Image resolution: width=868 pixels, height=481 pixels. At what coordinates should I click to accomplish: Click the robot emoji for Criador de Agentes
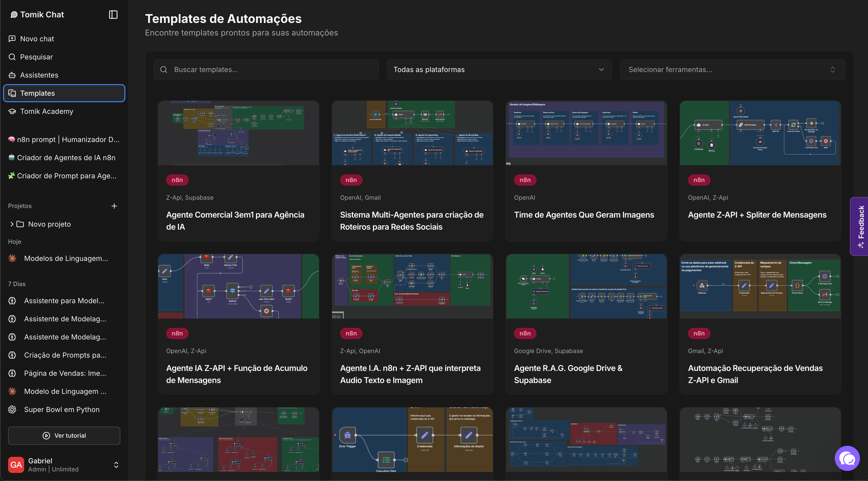point(12,157)
